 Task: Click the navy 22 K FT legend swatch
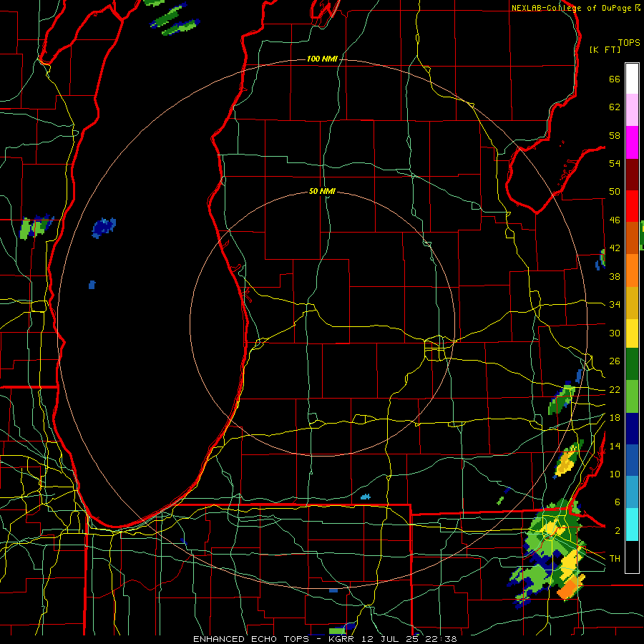point(632,429)
